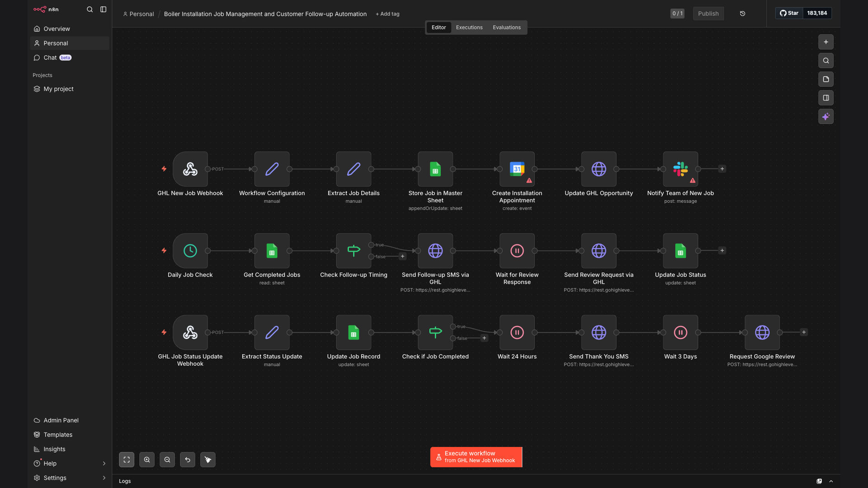Open the Send Follow-up SMS via GHL node

(435, 251)
